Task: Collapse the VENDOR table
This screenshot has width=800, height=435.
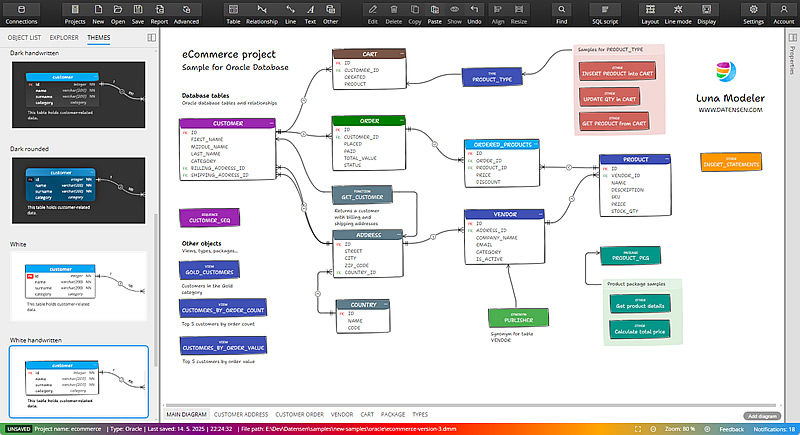Action: click(540, 214)
